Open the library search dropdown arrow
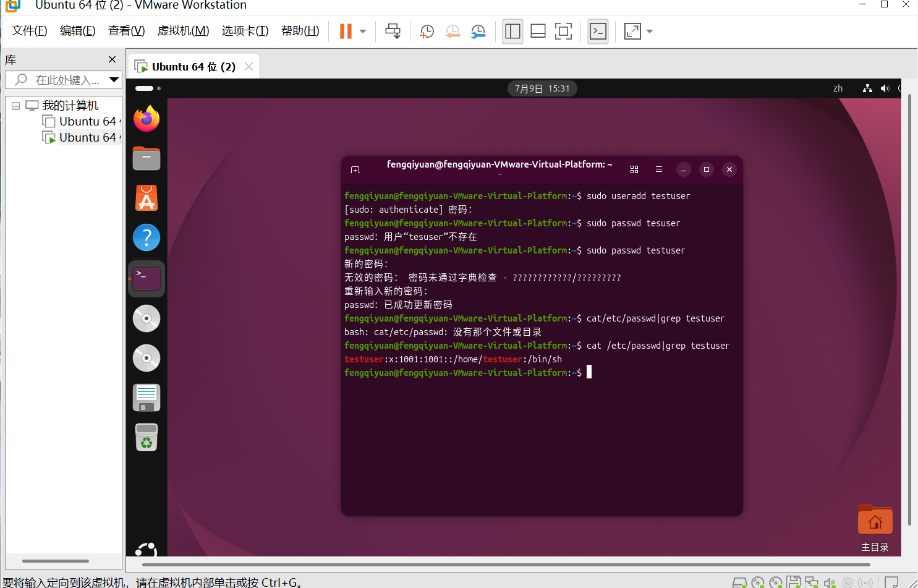918x588 pixels. (114, 80)
